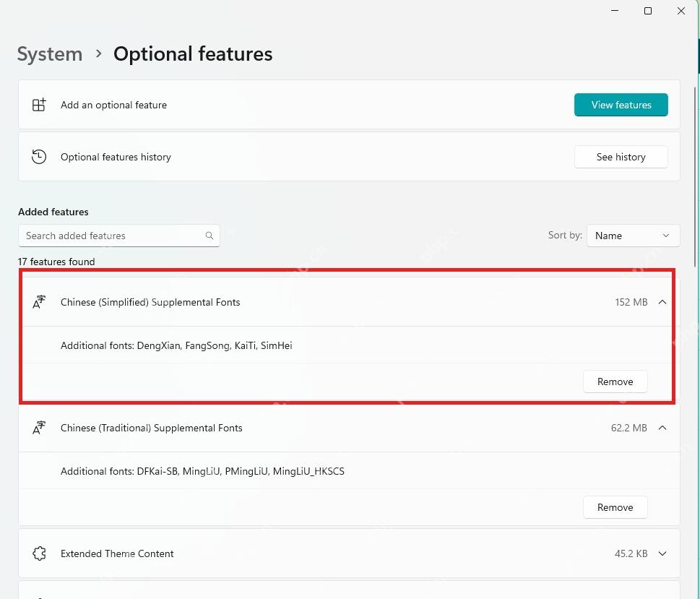Select the Sort by: label
Image resolution: width=700 pixels, height=599 pixels.
[565, 235]
